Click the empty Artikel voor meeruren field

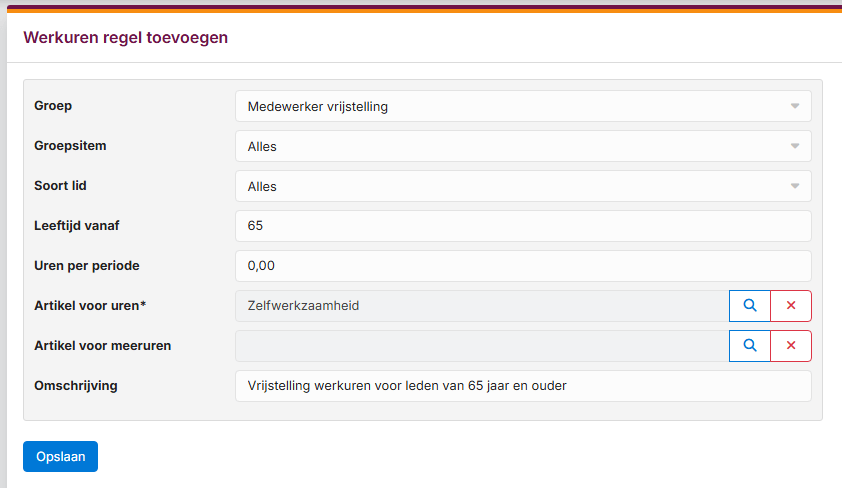pos(482,346)
